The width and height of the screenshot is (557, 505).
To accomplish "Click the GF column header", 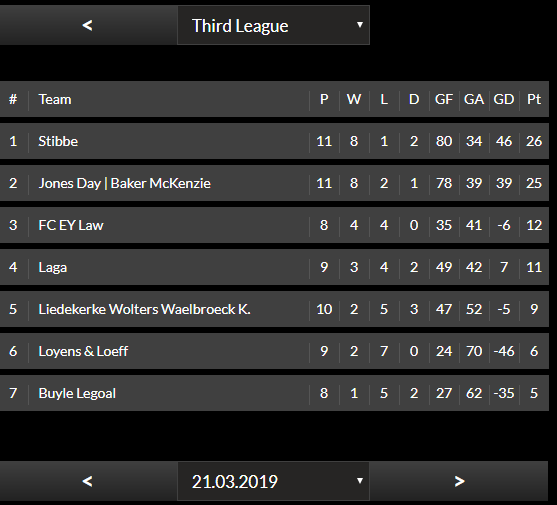I will click(444, 99).
